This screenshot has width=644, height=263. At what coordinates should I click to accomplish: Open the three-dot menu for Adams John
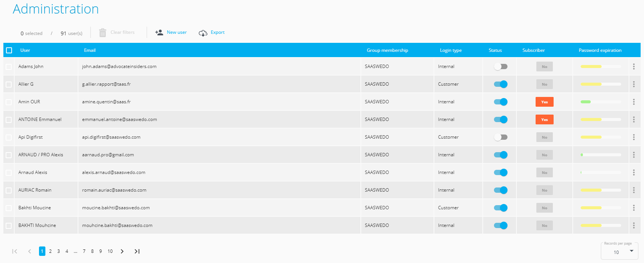633,67
